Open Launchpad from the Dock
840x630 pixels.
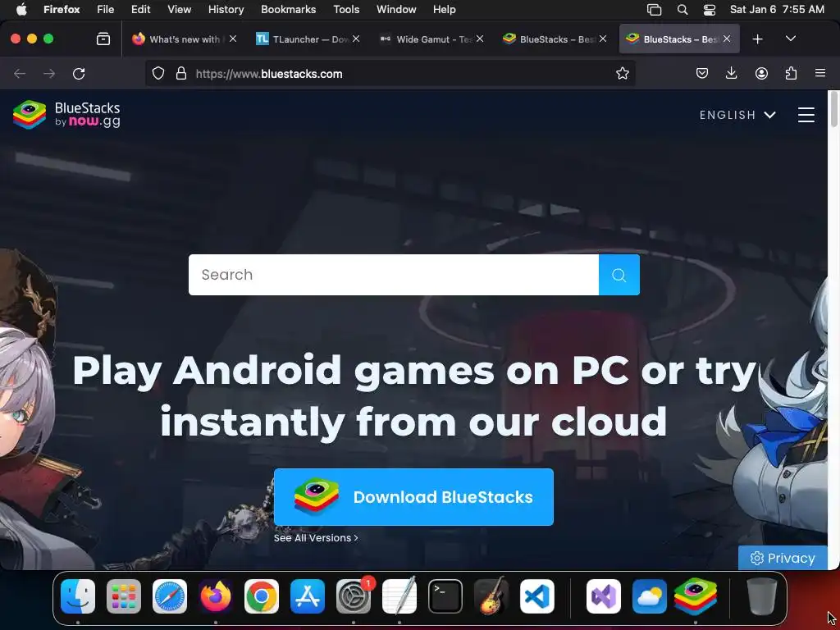pyautogui.click(x=124, y=596)
